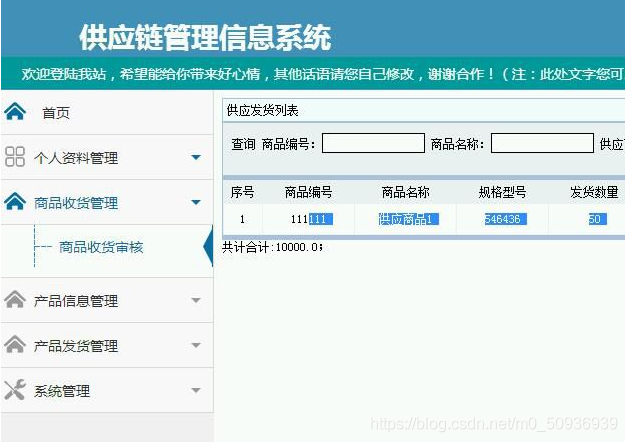Click the home icon beside 首页

pos(15,112)
